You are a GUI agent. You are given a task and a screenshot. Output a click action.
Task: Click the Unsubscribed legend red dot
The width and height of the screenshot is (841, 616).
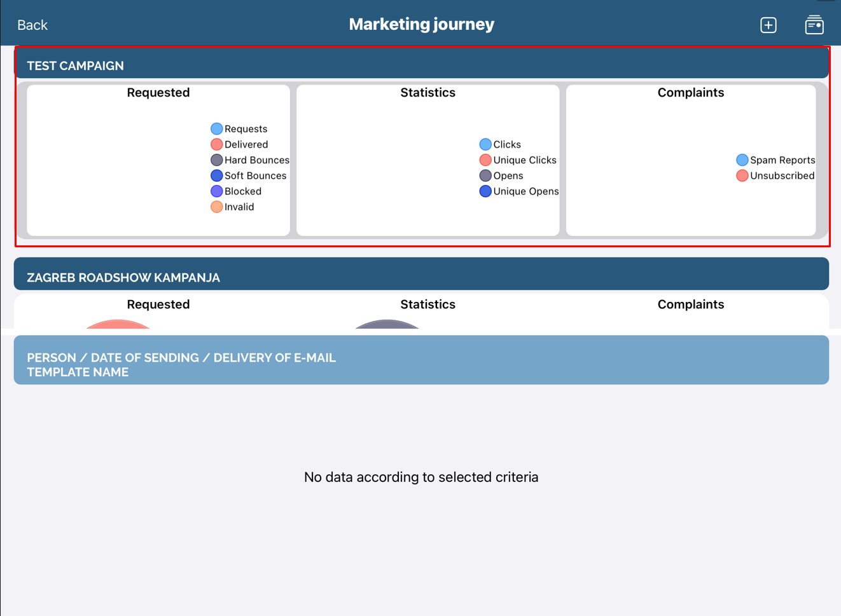click(x=742, y=176)
